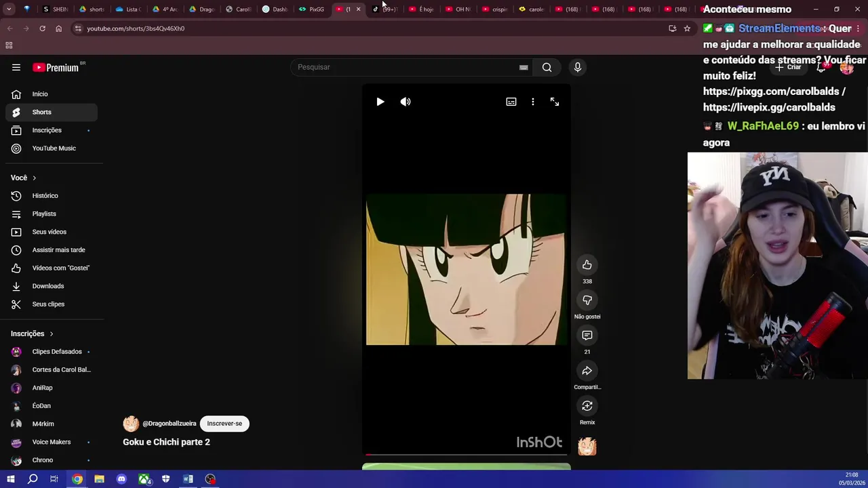The image size is (868, 488).
Task: Open Playlists in the sidebar
Action: (x=52, y=214)
